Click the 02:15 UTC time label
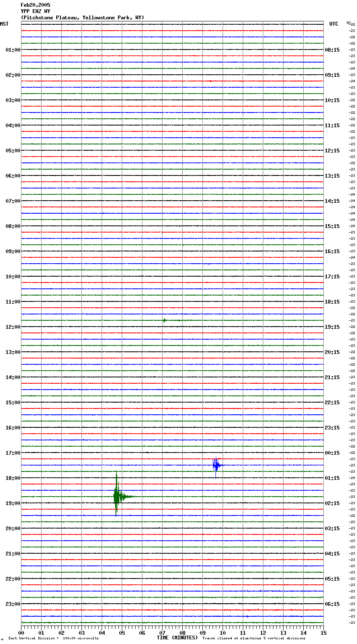Image resolution: width=357 pixels, height=644 pixels. [332, 503]
